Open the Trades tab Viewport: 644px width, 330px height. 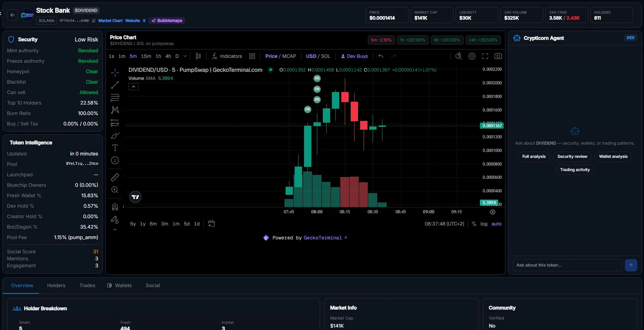(x=87, y=285)
